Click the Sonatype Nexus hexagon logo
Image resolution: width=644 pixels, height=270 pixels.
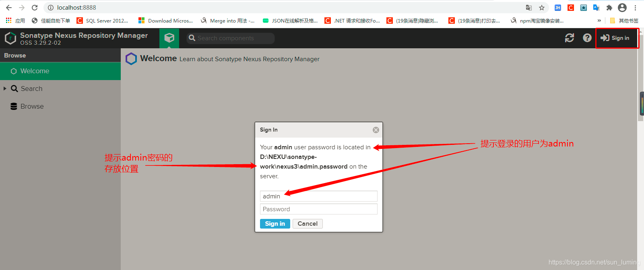[x=10, y=38]
